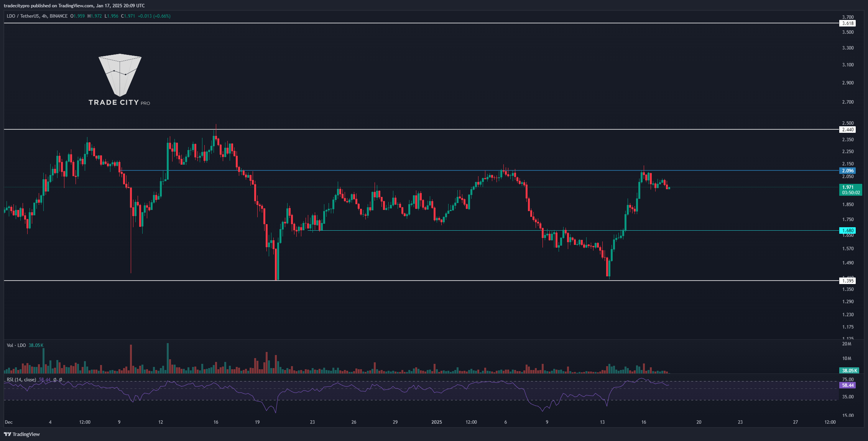
Task: Click the 2025 label on time axis
Action: click(x=436, y=422)
